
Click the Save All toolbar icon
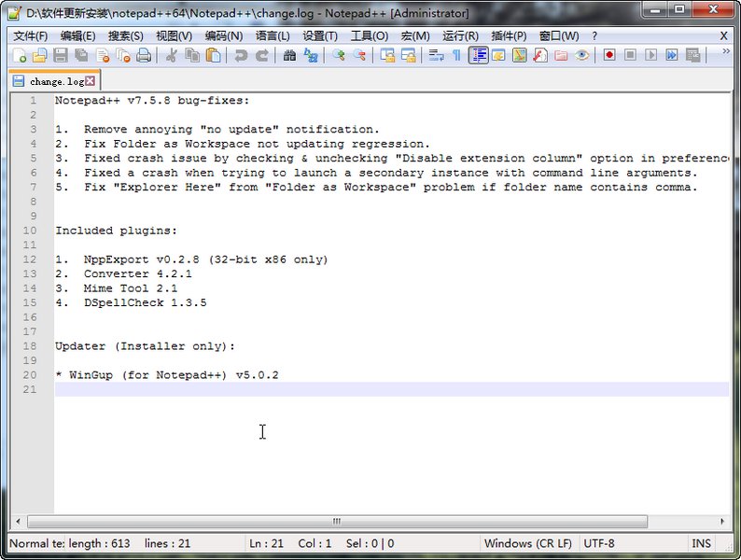pos(81,55)
